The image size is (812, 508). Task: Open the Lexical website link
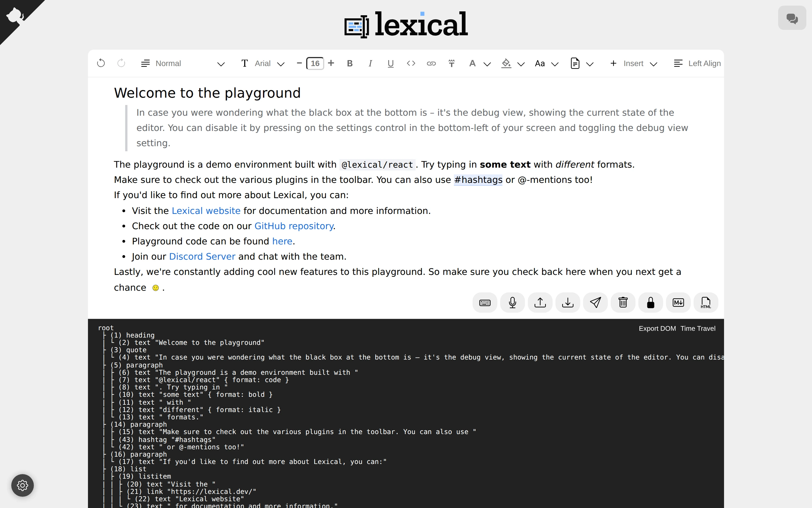click(x=206, y=211)
